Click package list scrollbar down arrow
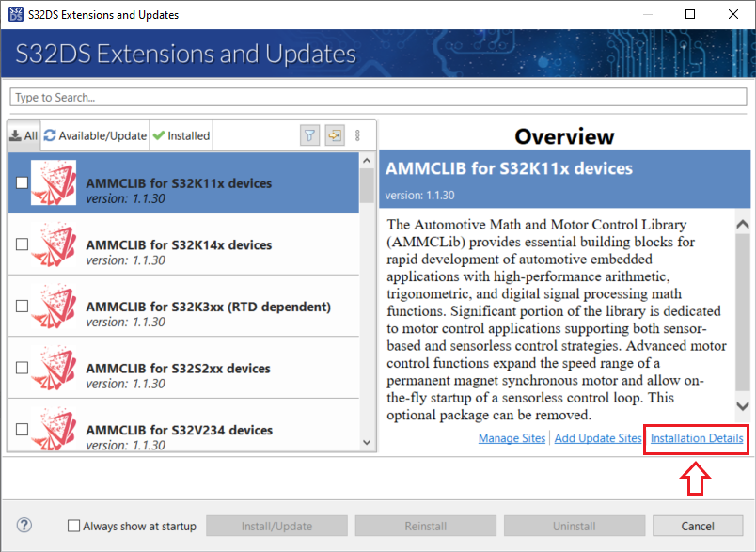Image resolution: width=756 pixels, height=552 pixels. 367,442
